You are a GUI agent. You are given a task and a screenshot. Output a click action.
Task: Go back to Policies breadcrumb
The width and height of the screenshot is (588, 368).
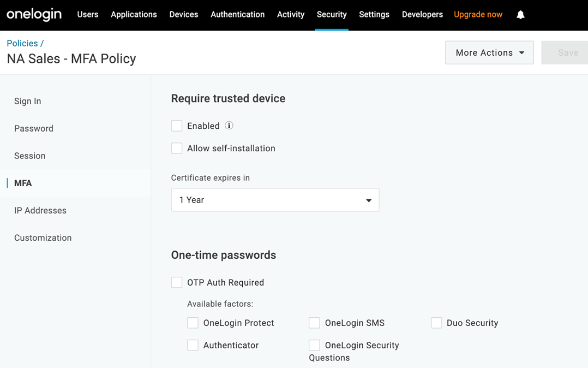(22, 43)
